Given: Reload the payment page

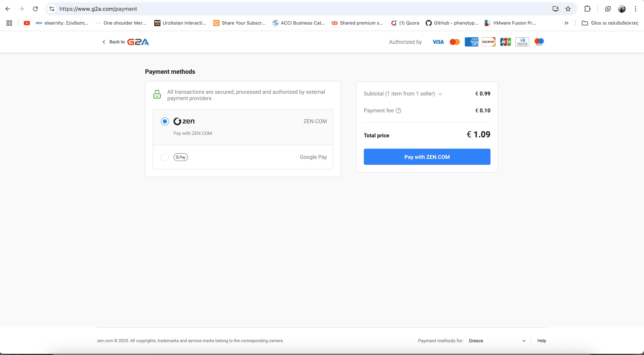Looking at the screenshot, I should (x=35, y=9).
